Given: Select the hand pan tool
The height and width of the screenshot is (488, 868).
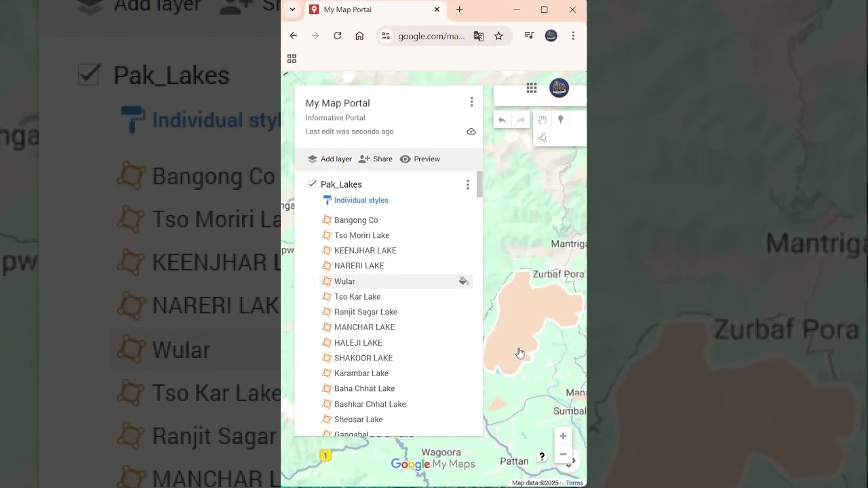Looking at the screenshot, I should pyautogui.click(x=542, y=120).
